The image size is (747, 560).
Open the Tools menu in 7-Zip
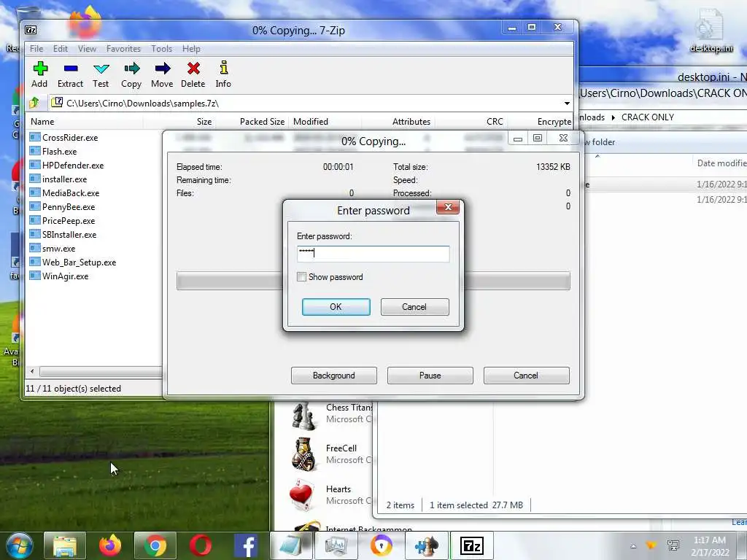[x=161, y=49]
